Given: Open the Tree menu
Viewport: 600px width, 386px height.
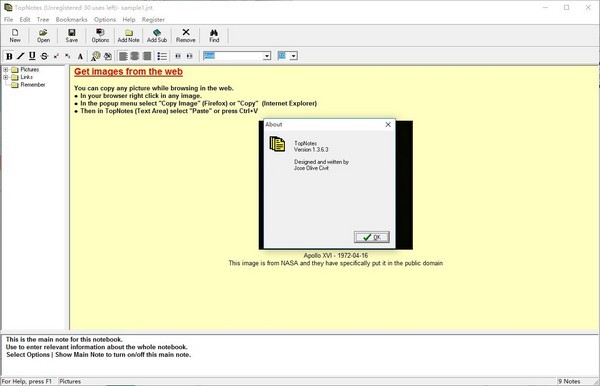Looking at the screenshot, I should pyautogui.click(x=43, y=20).
